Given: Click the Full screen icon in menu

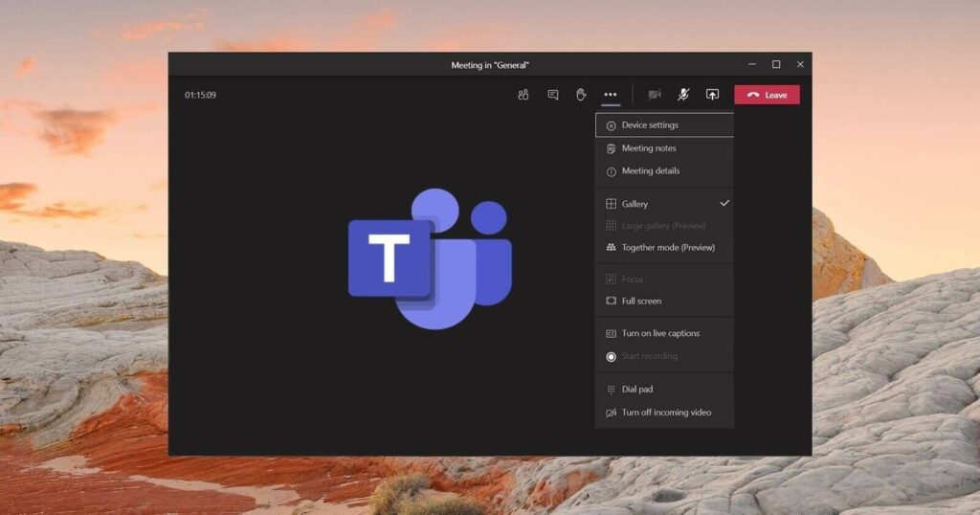Looking at the screenshot, I should coord(612,301).
